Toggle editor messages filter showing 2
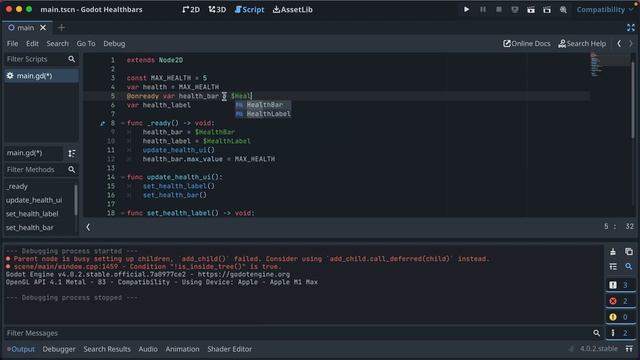 (x=620, y=333)
